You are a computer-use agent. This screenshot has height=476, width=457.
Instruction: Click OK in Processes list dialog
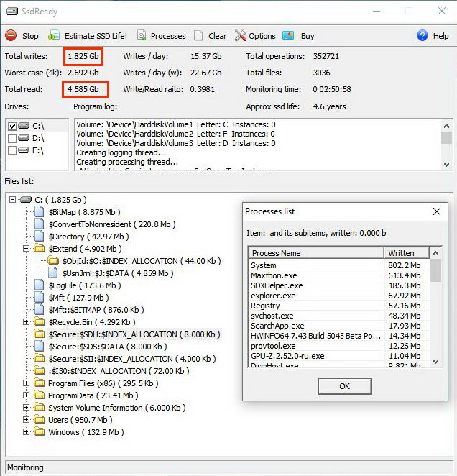[x=345, y=386]
